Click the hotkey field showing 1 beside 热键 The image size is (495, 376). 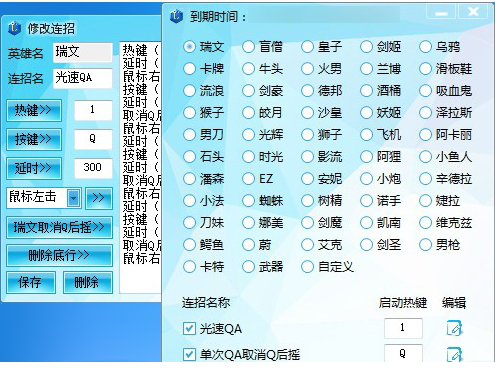coord(93,110)
